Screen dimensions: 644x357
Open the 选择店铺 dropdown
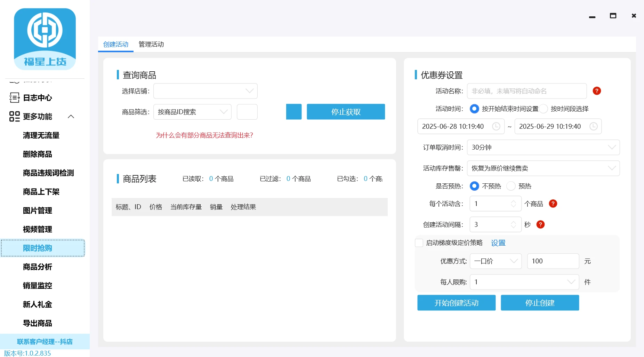pos(206,91)
